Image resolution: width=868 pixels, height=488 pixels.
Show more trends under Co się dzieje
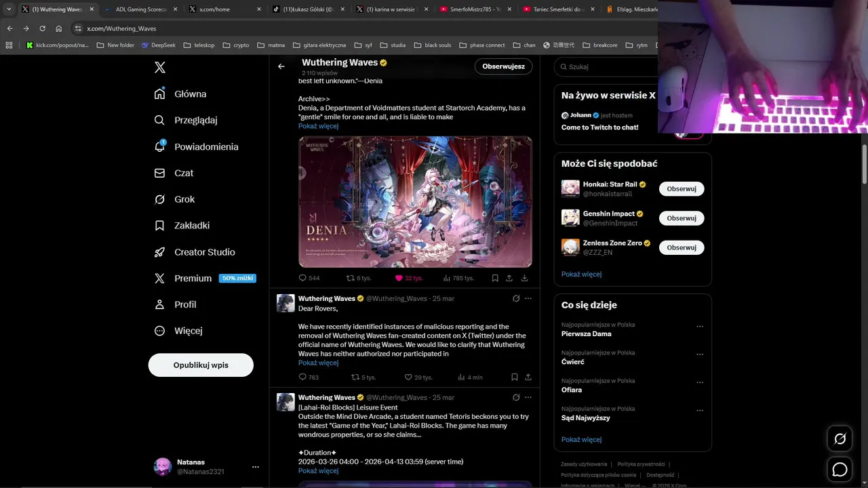tap(581, 439)
